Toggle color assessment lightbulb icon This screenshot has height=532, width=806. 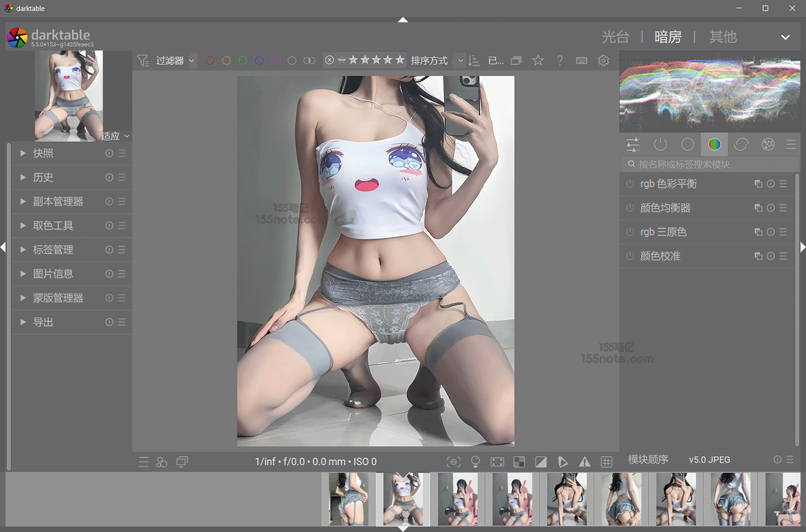[x=475, y=462]
